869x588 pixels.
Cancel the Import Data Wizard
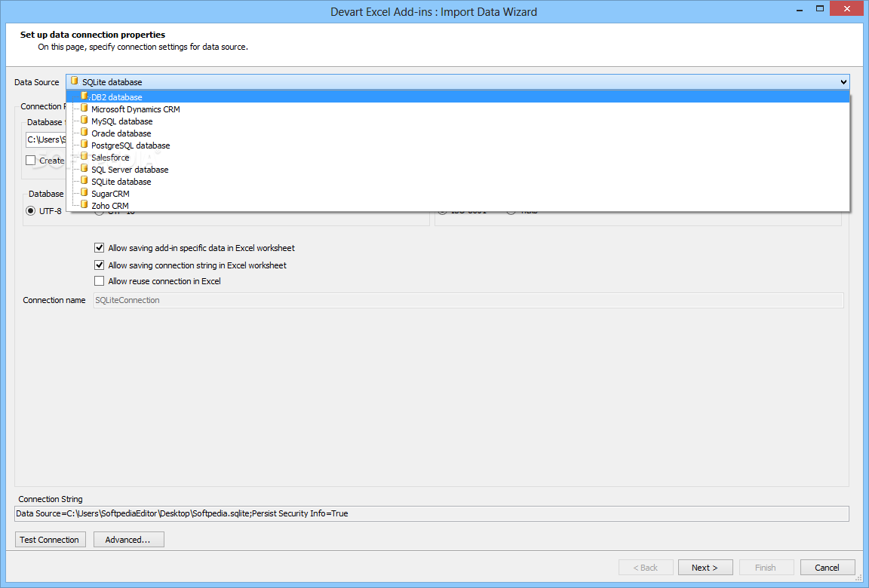[827, 568]
